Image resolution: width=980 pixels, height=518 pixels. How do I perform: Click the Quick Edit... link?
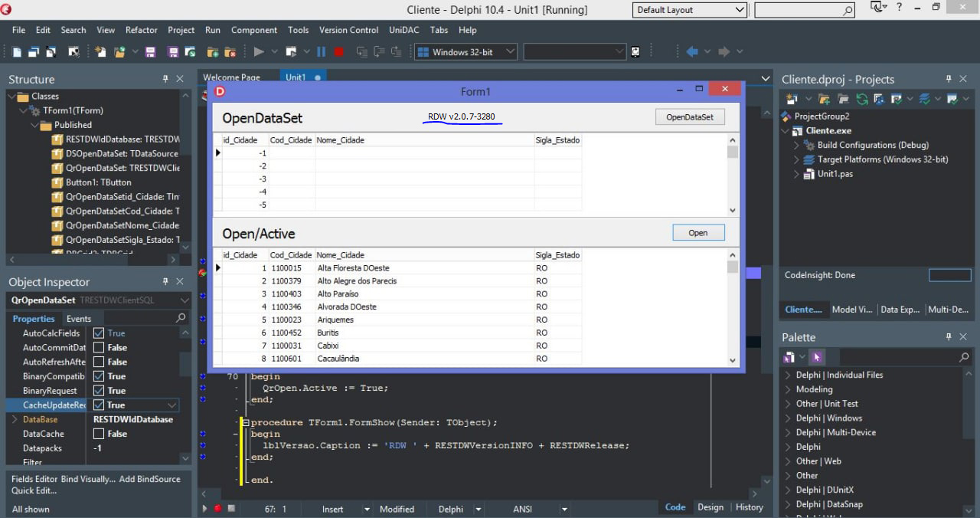click(x=34, y=490)
